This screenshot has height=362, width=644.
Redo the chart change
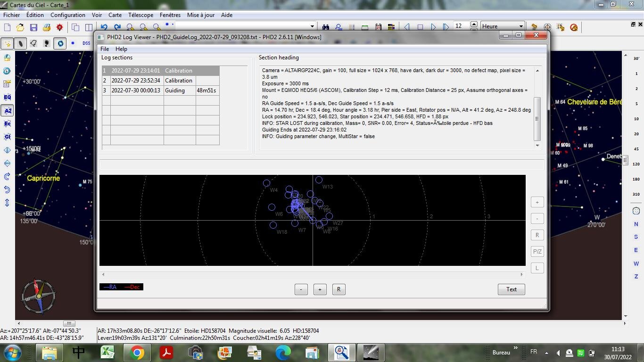tap(117, 27)
